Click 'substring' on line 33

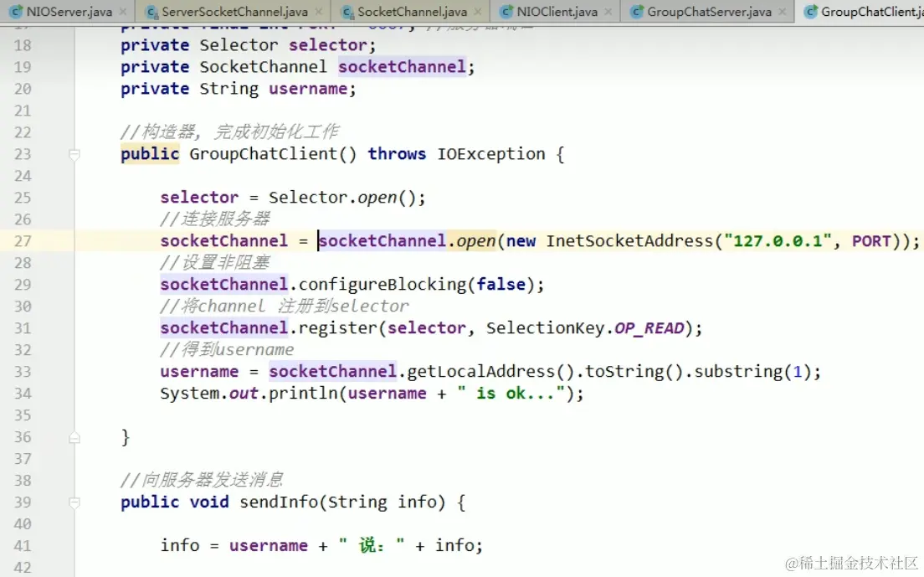tap(738, 372)
